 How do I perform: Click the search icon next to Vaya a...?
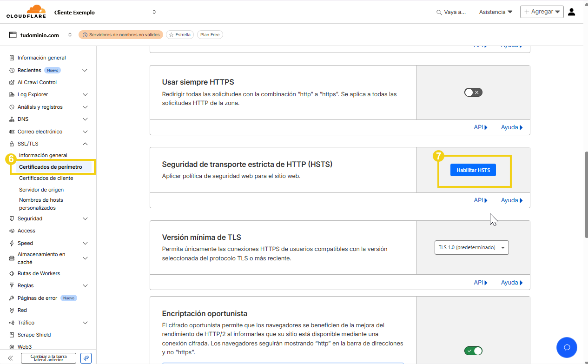click(x=439, y=12)
